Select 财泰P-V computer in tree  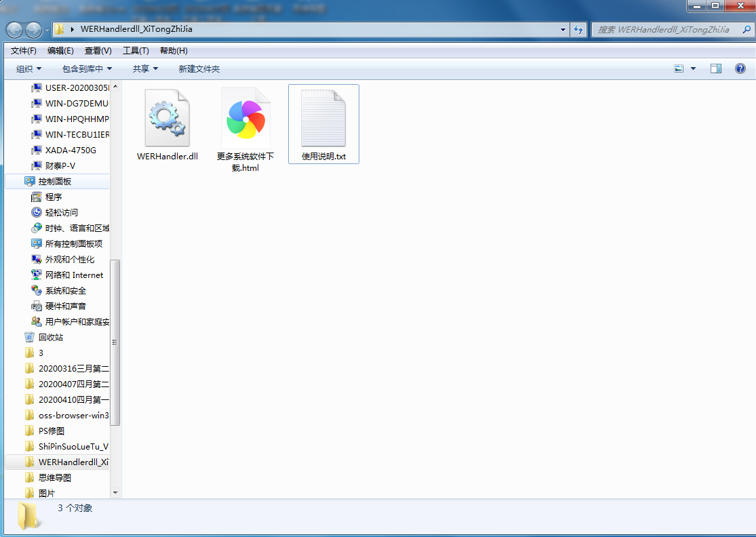point(53,166)
